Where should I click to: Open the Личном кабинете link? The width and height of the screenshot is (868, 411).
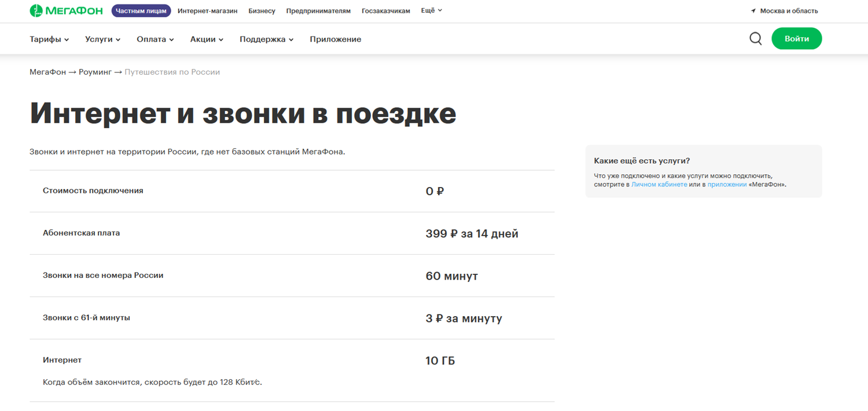(659, 185)
